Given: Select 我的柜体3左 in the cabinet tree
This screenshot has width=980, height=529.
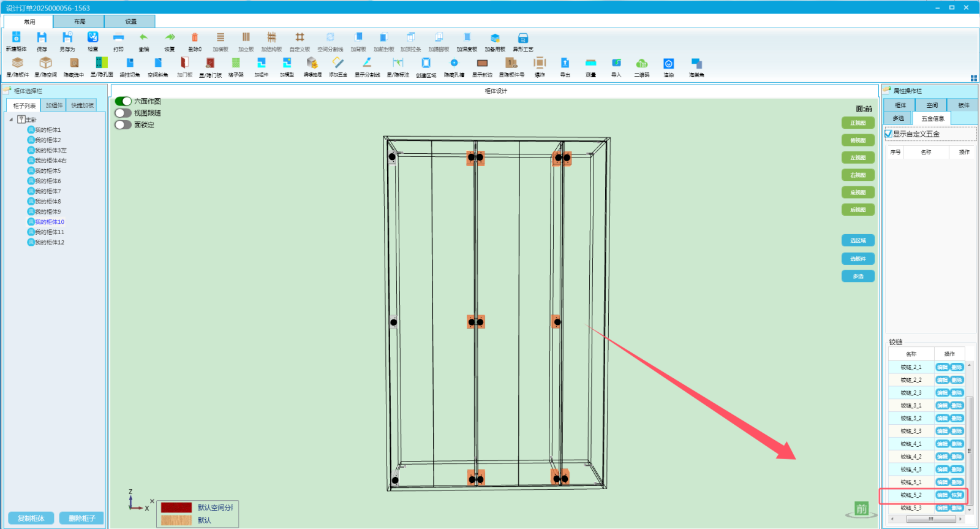Looking at the screenshot, I should pos(47,150).
